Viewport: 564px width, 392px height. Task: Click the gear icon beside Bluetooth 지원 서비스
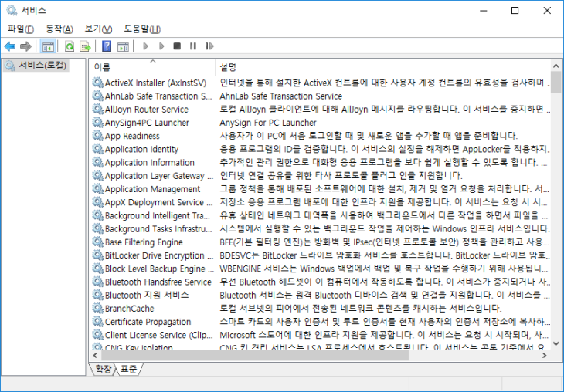[x=97, y=295]
